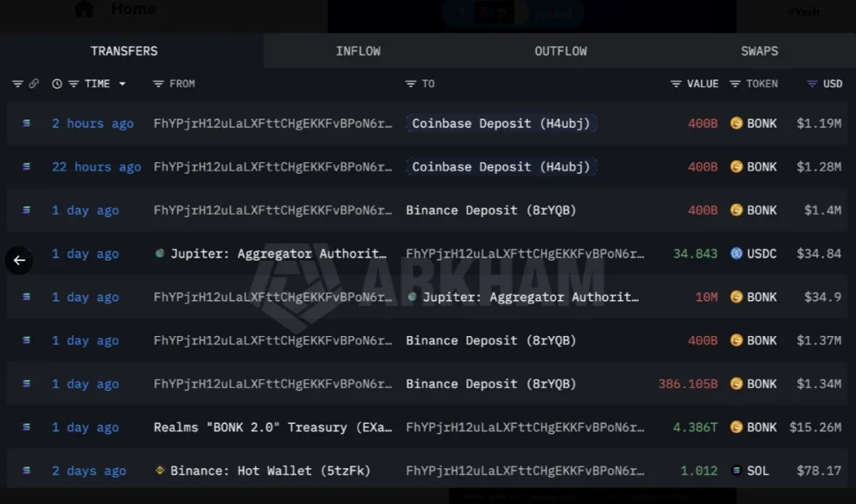The image size is (856, 504).
Task: Open Binance Deposit (8rYQB) on $1.37M row
Action: tap(491, 340)
